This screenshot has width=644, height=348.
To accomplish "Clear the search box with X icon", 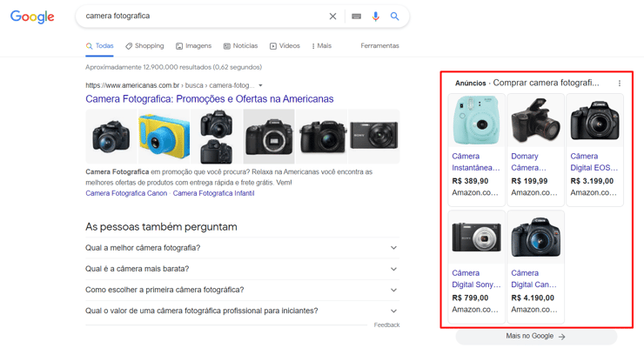I will (332, 16).
